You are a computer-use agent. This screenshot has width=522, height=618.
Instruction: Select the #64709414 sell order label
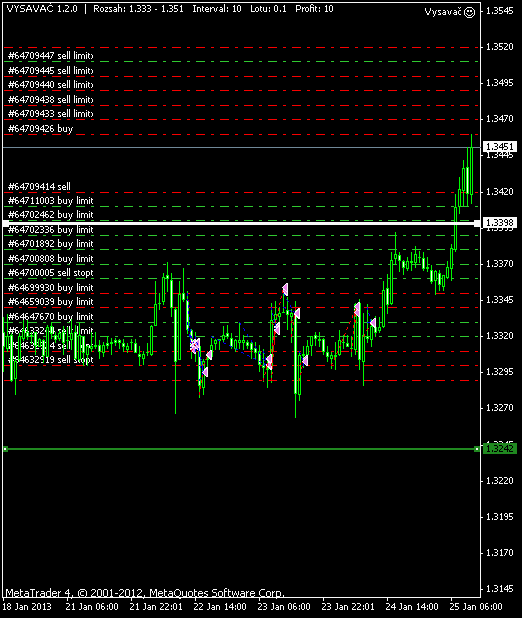tap(39, 186)
